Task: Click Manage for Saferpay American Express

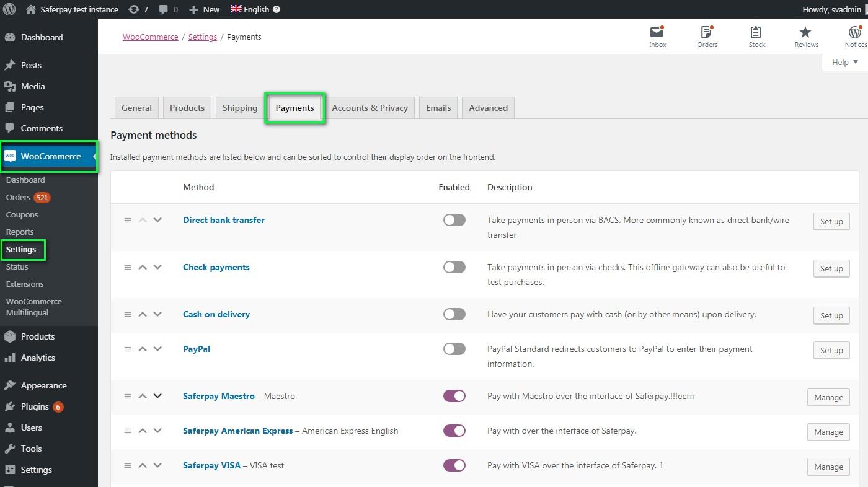Action: coord(828,432)
